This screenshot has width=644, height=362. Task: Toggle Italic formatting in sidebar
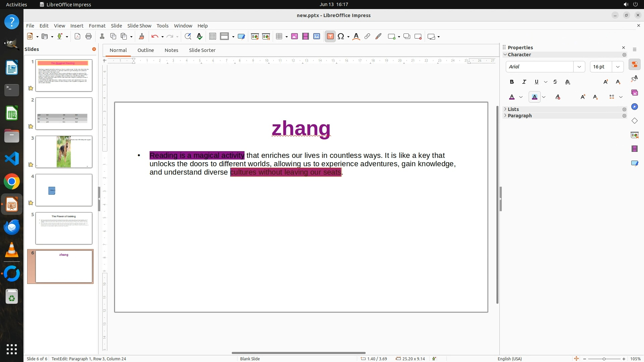pos(524,82)
